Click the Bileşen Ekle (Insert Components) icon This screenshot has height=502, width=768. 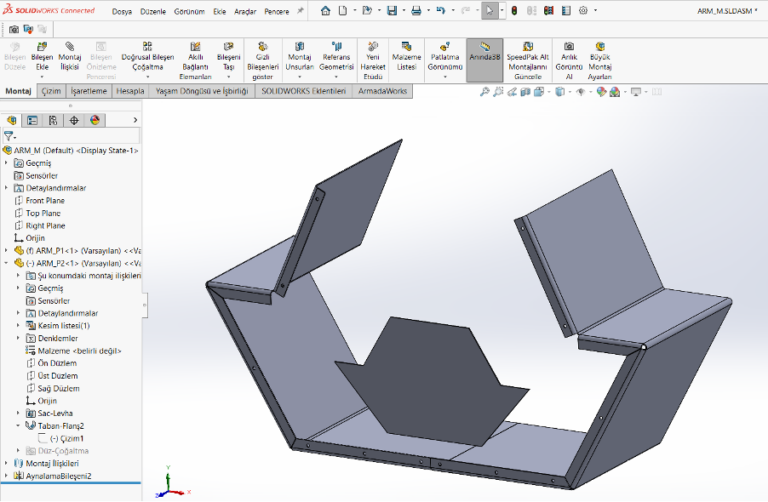(x=42, y=47)
